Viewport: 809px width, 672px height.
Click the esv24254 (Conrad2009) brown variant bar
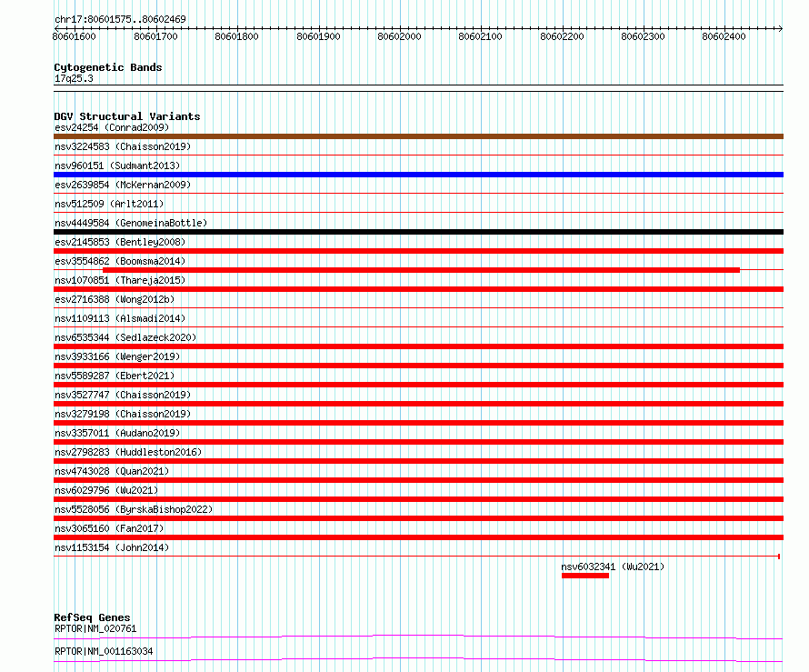418,136
